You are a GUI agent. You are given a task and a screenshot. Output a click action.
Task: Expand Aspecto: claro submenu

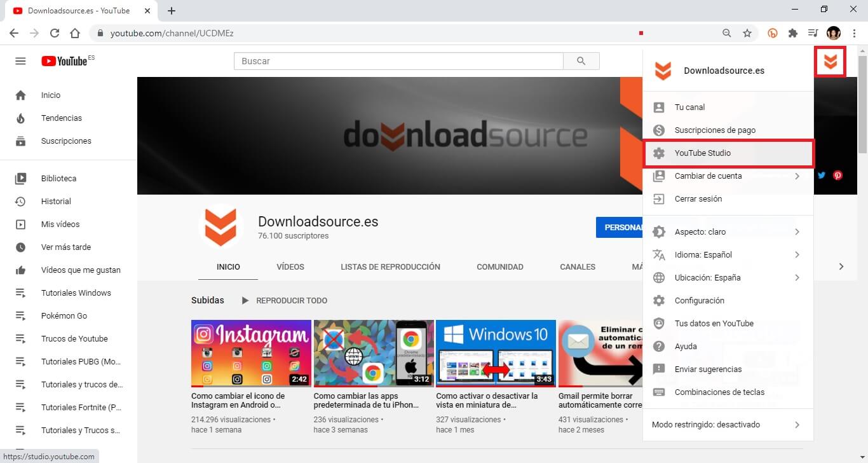pos(728,232)
